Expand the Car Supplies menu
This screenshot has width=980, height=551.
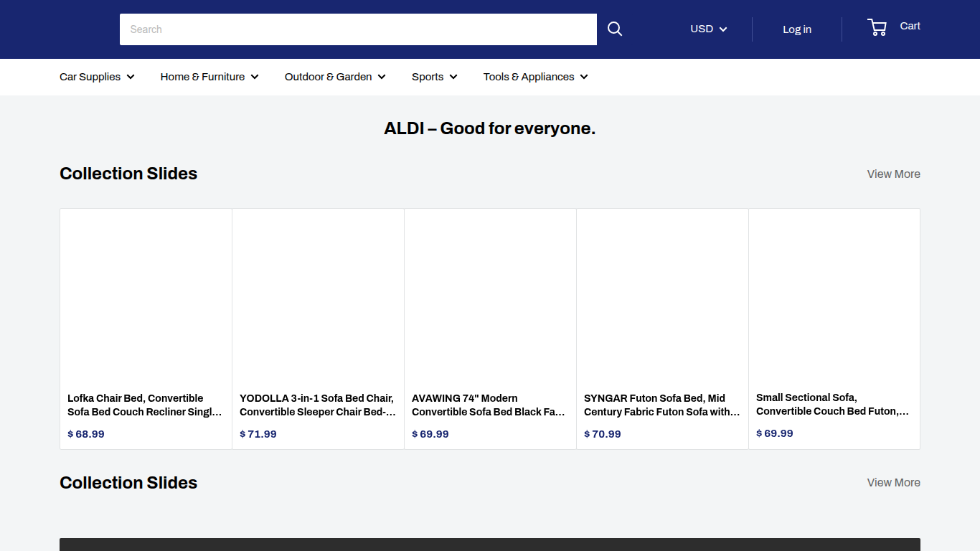pyautogui.click(x=97, y=77)
